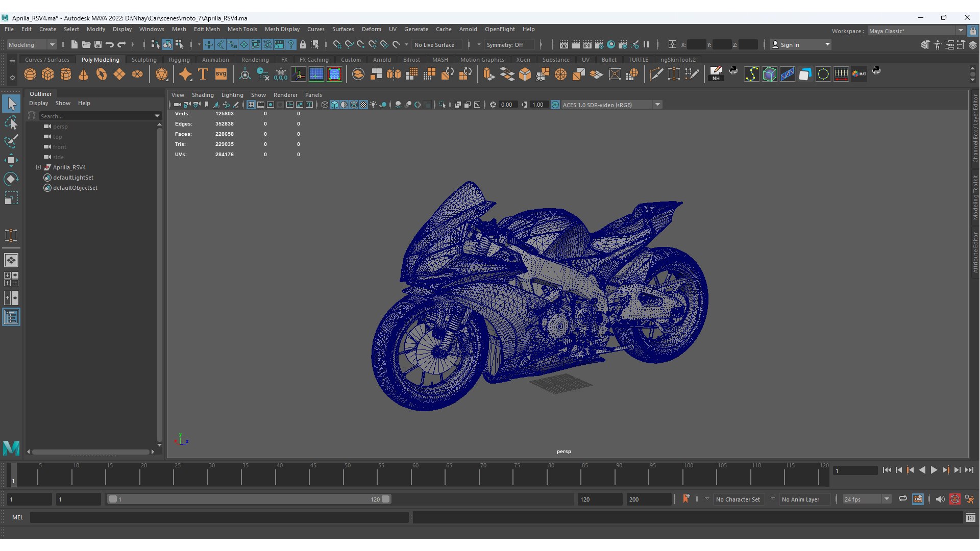Go to the start of the playback range
The height and width of the screenshot is (551, 980).
coord(887,470)
